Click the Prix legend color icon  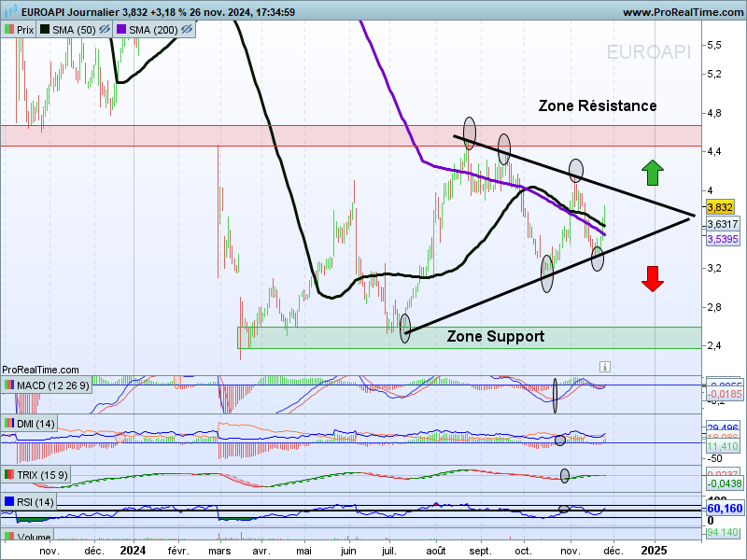(x=9, y=30)
